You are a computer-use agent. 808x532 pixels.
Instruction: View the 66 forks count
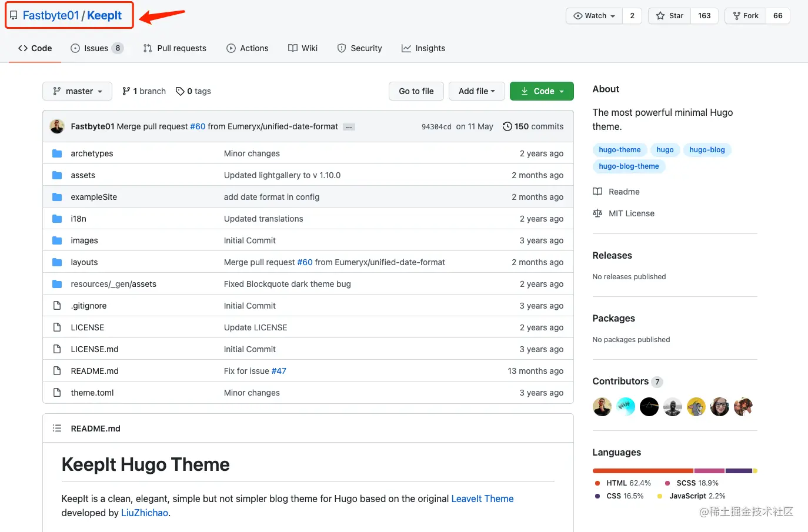(778, 16)
